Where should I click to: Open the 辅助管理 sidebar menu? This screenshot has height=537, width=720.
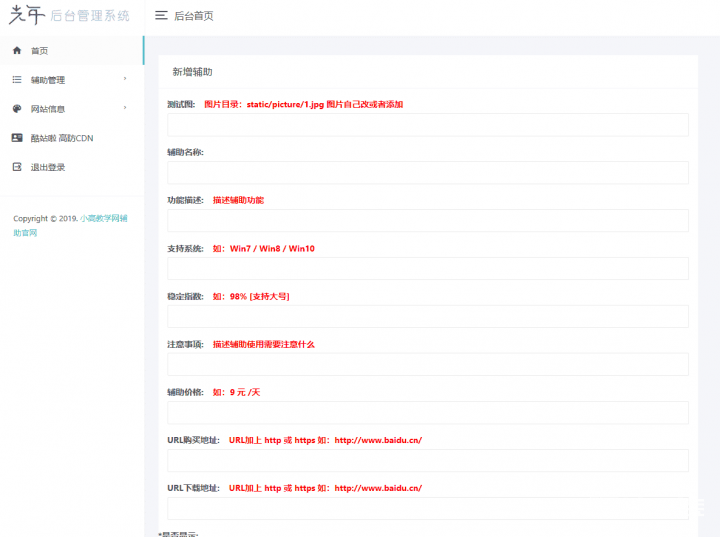click(72, 79)
